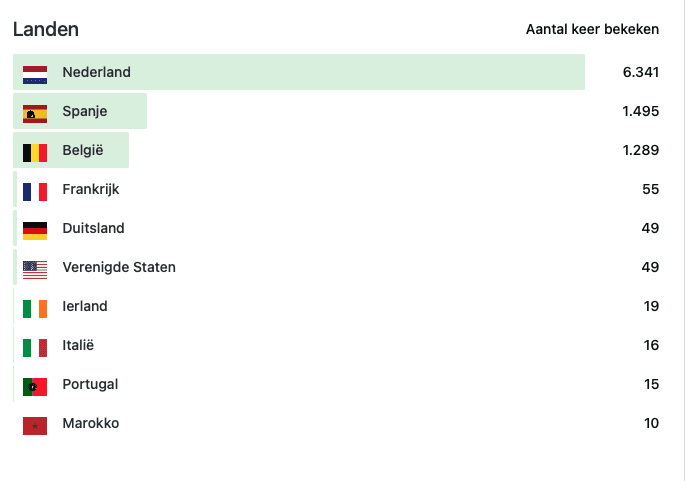The width and height of the screenshot is (685, 481).
Task: Click the Aantal keer bekeken column header
Action: (592, 30)
